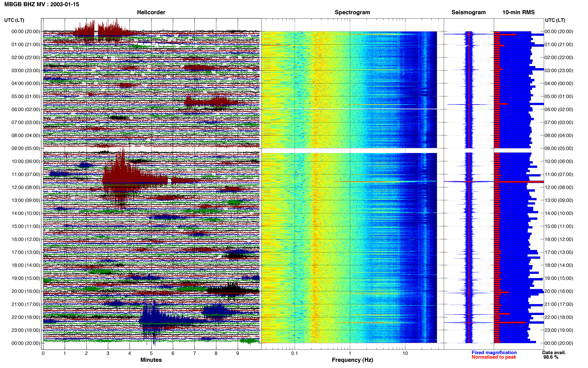Click the left '22:00 (18:00)' time label

pos(26,317)
